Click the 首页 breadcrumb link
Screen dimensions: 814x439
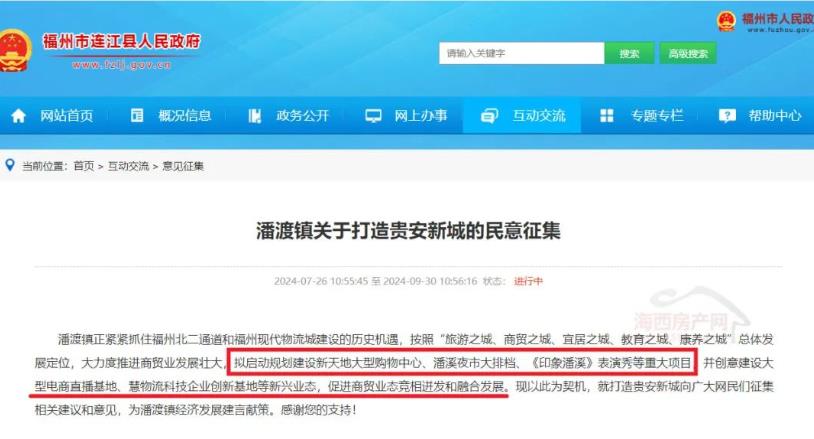[84, 166]
